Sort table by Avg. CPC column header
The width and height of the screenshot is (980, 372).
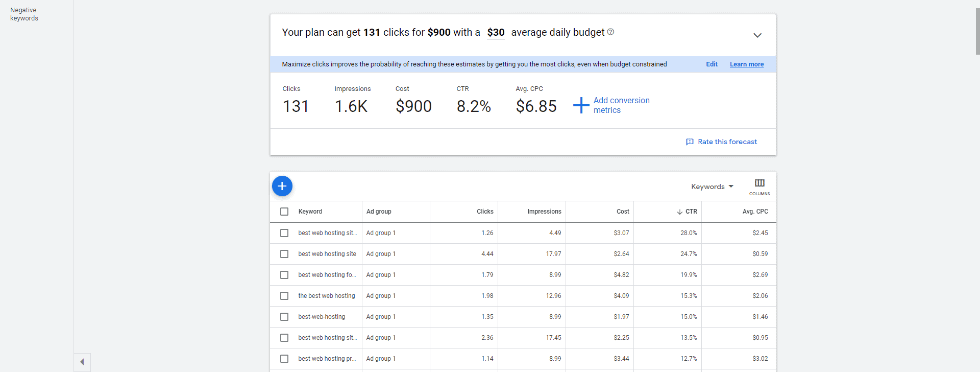(755, 212)
